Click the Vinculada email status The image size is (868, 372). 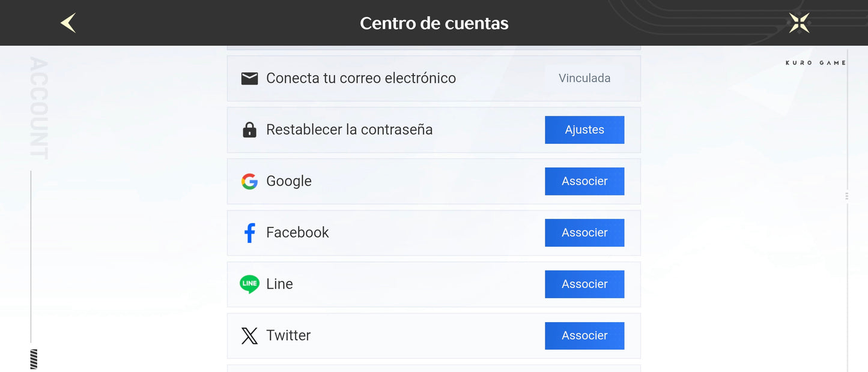[584, 79]
